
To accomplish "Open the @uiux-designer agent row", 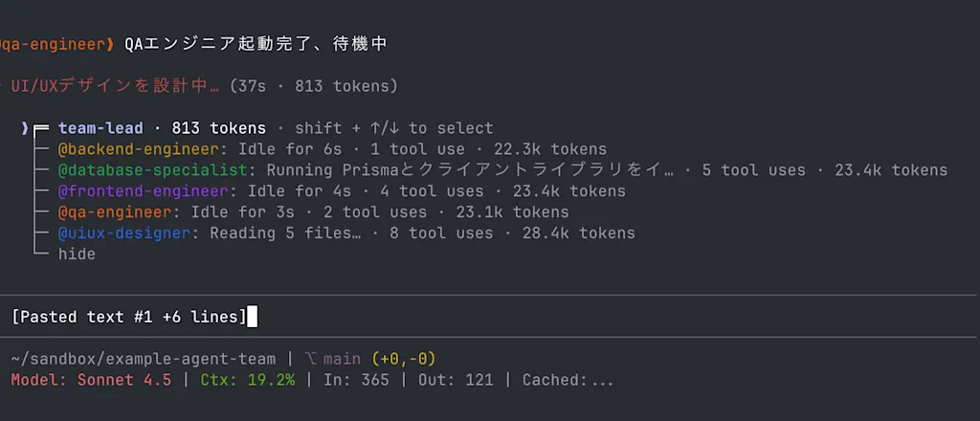I will 346,233.
